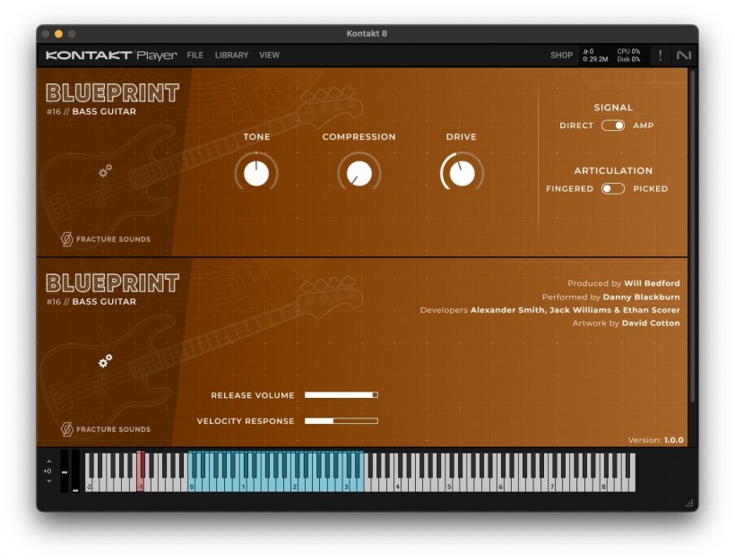Click the Fracture Sounds logo in lower panel
The width and height of the screenshot is (735, 560).
pyautogui.click(x=106, y=429)
